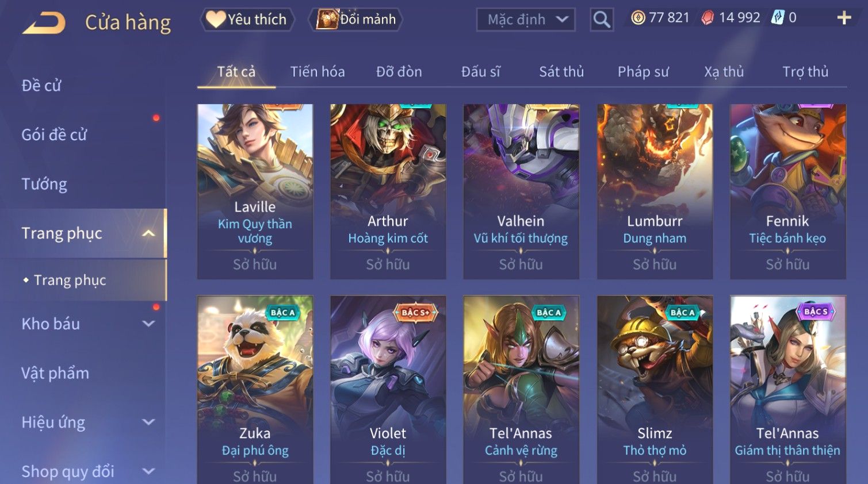The width and height of the screenshot is (868, 484).
Task: Open the Mặc định sort dropdown
Action: point(526,20)
